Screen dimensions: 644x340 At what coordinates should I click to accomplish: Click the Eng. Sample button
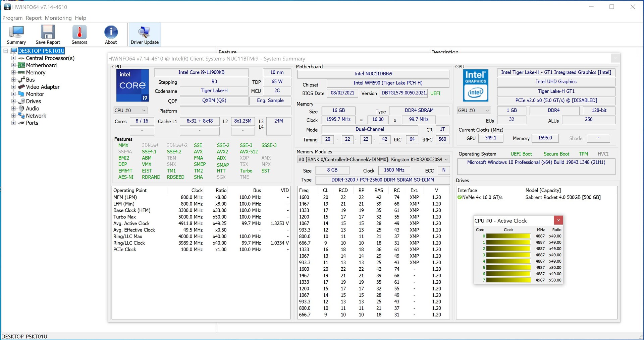270,100
